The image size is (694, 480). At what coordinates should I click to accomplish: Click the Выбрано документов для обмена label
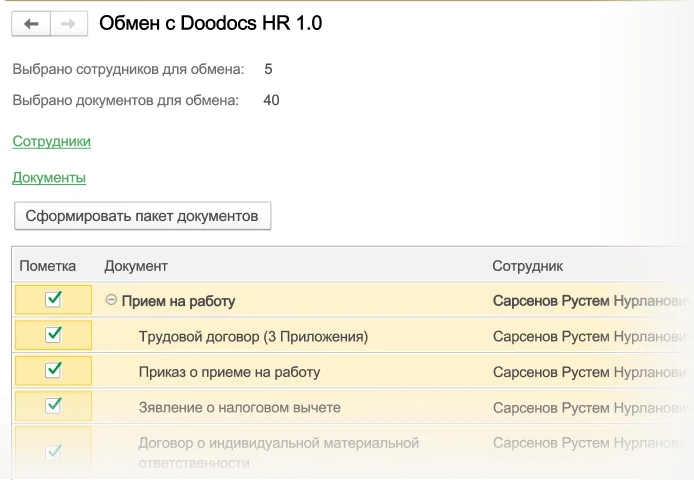pyautogui.click(x=126, y=101)
